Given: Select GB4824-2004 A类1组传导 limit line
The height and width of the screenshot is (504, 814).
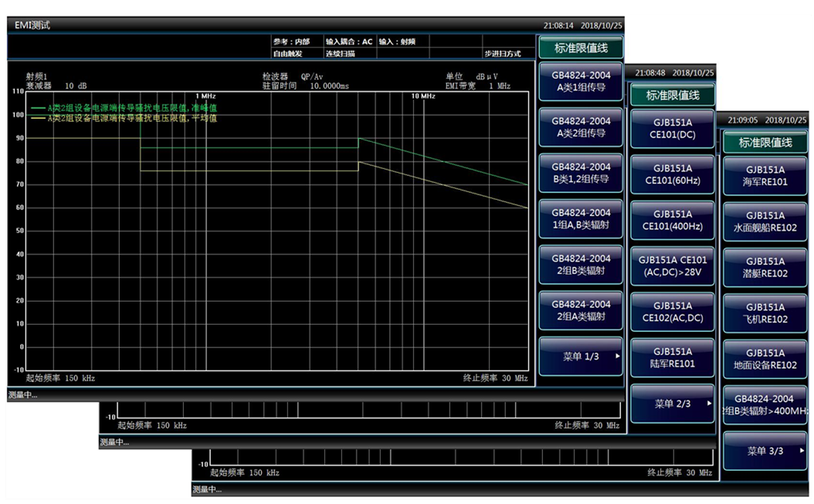Looking at the screenshot, I should coord(581,82).
